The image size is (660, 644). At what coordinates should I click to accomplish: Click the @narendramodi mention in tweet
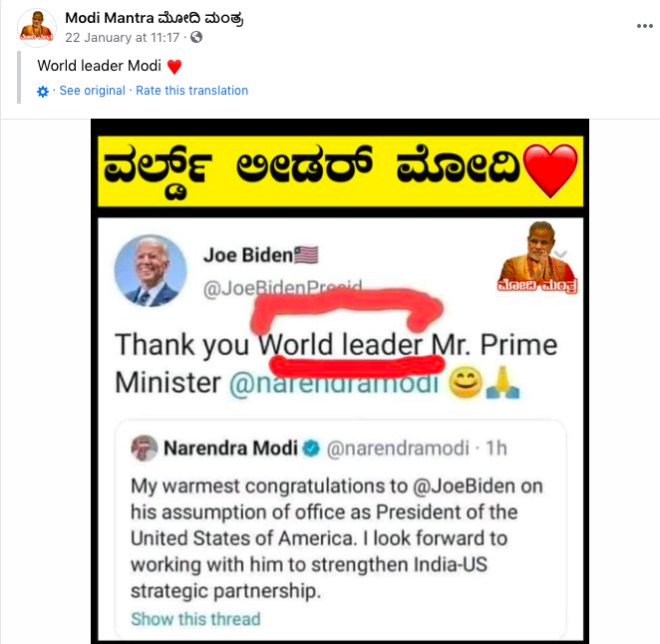point(334,384)
